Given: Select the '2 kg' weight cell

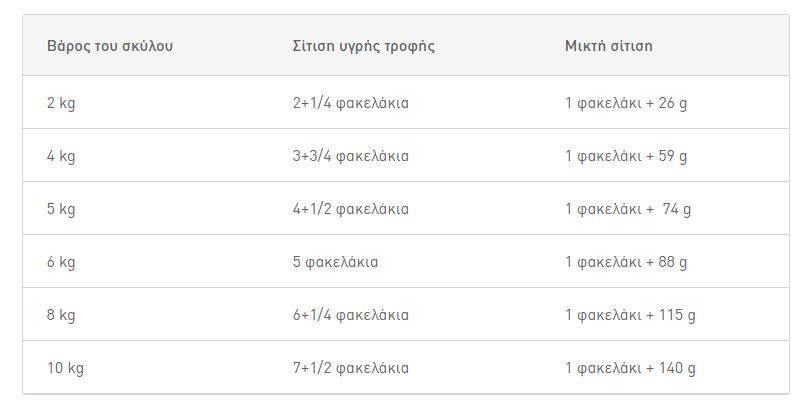Looking at the screenshot, I should coord(61,104).
